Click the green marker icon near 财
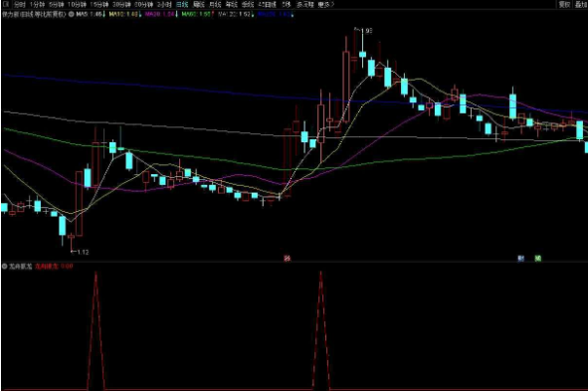Image resolution: width=588 pixels, height=392 pixels. (537, 258)
